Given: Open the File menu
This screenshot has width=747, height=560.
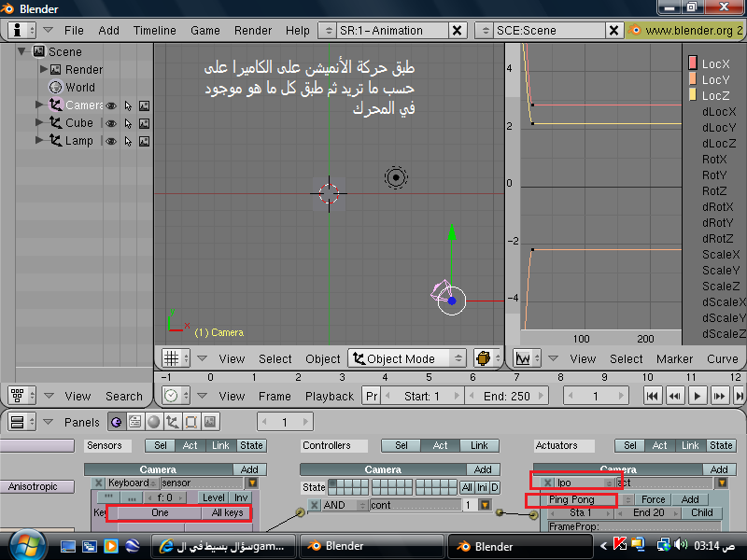Looking at the screenshot, I should tap(74, 31).
